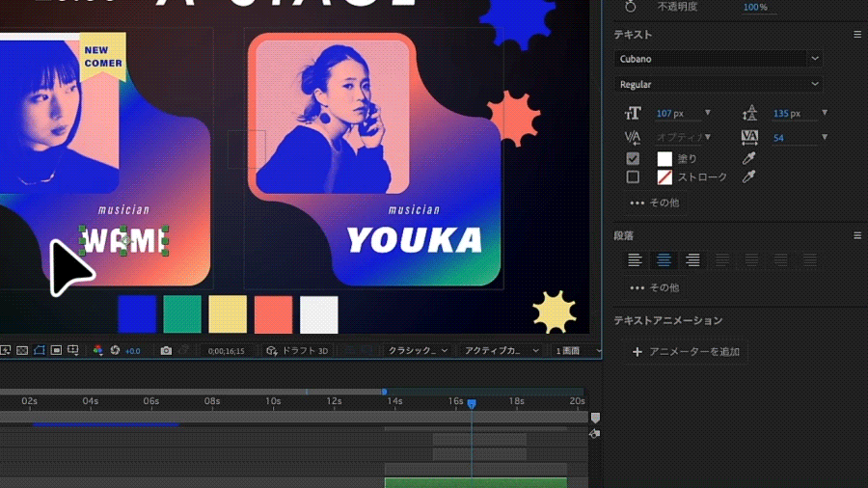The width and height of the screenshot is (868, 488).
Task: Toggle the transparency grid button
Action: coord(22,350)
